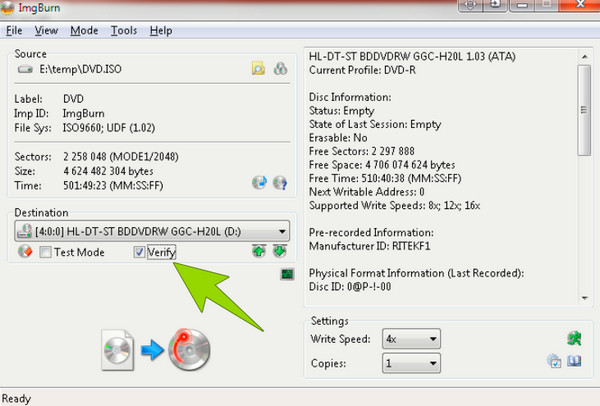Click the image information question mark icon
Image resolution: width=600 pixels, height=406 pixels.
pos(280,183)
